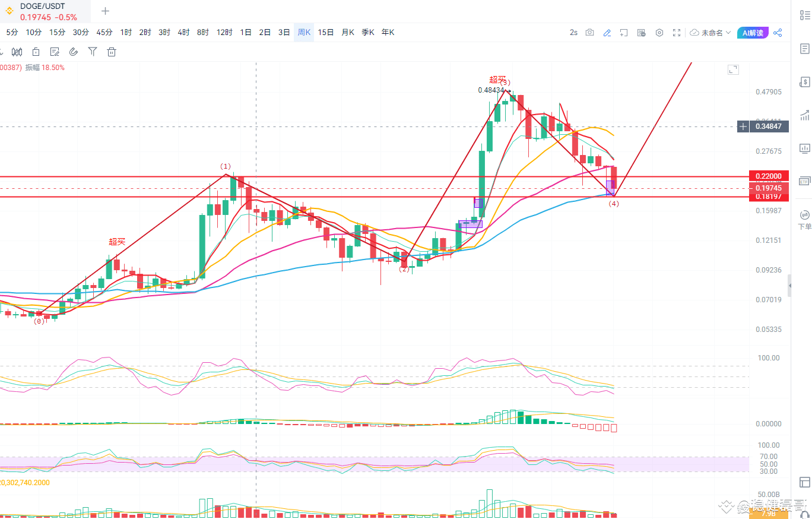
Task: Click the add-window square plus icon
Action: coord(624,33)
